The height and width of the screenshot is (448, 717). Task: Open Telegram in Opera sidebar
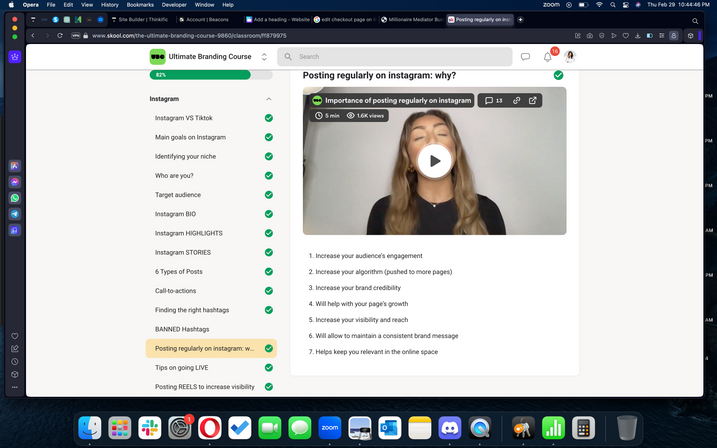tap(15, 214)
